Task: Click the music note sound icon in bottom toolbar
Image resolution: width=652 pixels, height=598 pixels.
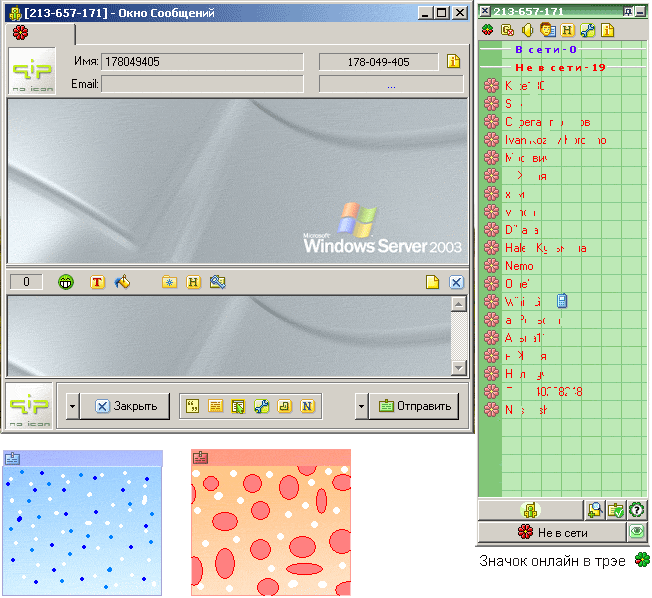Action: click(284, 406)
